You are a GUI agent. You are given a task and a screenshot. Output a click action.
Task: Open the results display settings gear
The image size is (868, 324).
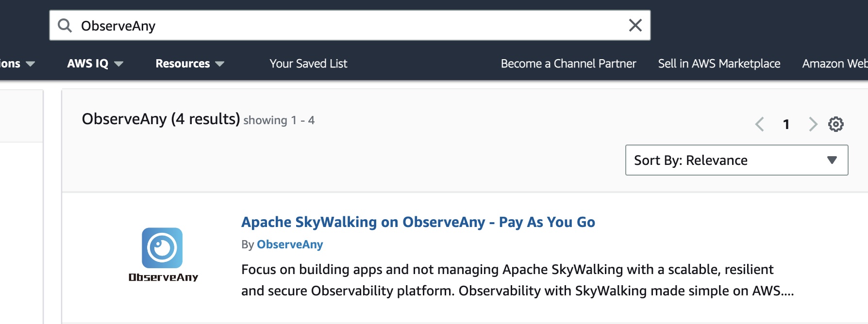[x=836, y=124]
